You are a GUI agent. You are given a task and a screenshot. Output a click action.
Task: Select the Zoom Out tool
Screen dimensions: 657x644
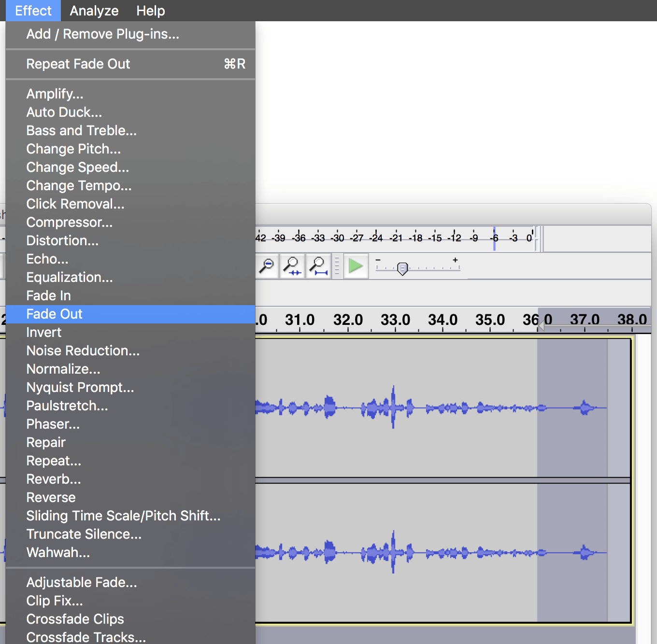point(266,266)
